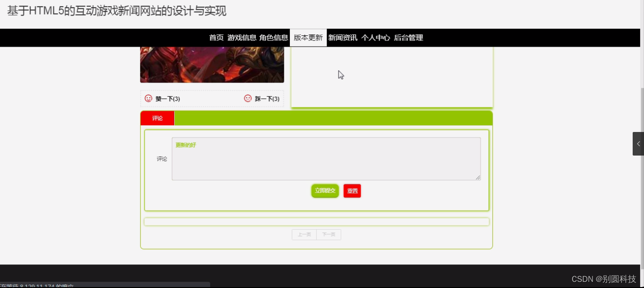Image resolution: width=644 pixels, height=288 pixels.
Task: Click the red 重置 reset button
Action: coord(352,191)
